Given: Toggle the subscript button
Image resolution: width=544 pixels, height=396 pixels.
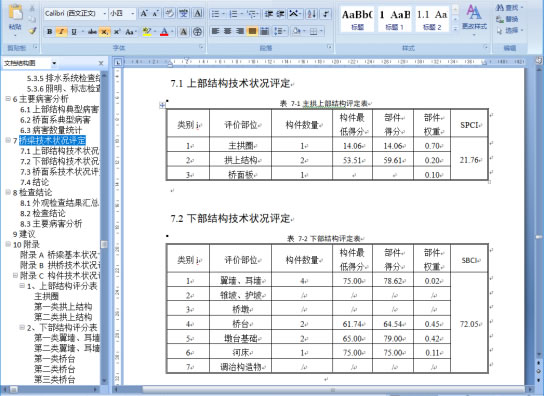Looking at the screenshot, I should pos(104,32).
